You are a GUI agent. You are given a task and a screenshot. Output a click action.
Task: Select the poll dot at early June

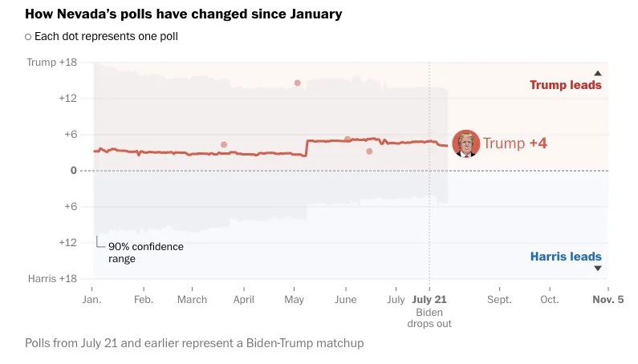347,139
